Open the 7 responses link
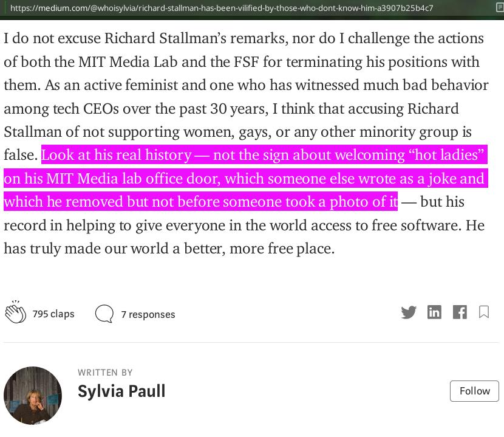Viewport: 504px width, 437px height. click(148, 314)
